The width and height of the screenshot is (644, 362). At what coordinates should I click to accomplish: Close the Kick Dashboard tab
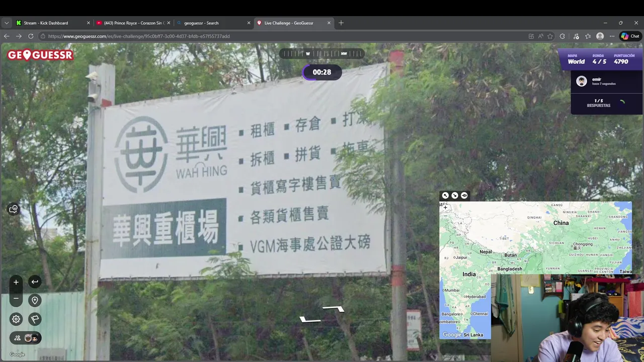pos(89,23)
